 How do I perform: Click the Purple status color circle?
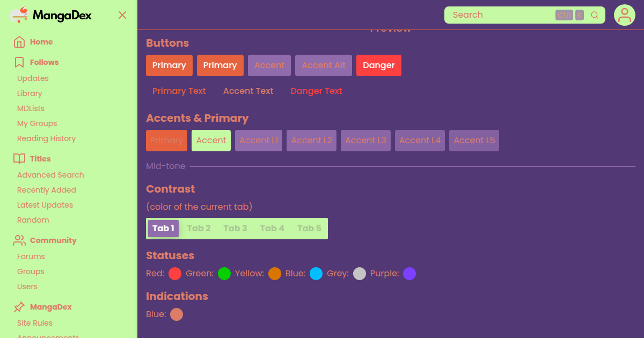coord(409,274)
